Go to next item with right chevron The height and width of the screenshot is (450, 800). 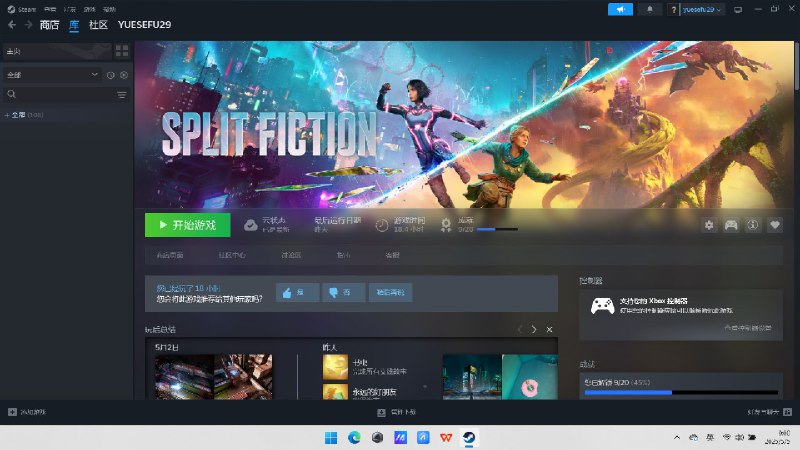point(534,329)
